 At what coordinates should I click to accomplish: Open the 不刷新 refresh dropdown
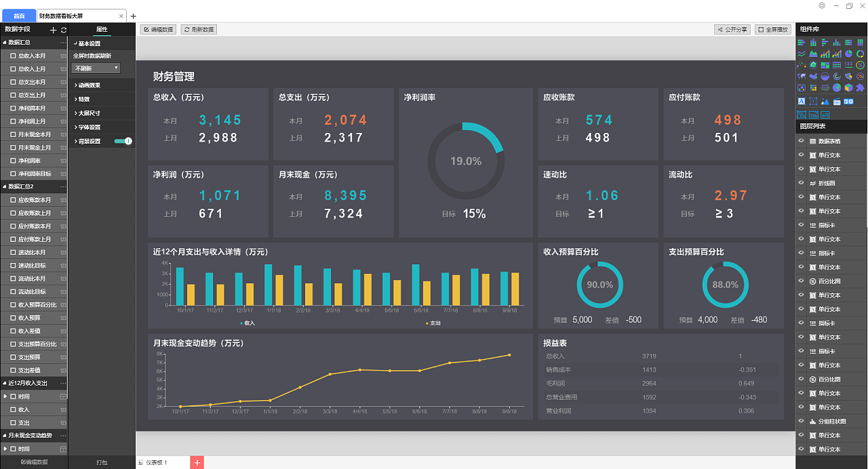(x=96, y=68)
